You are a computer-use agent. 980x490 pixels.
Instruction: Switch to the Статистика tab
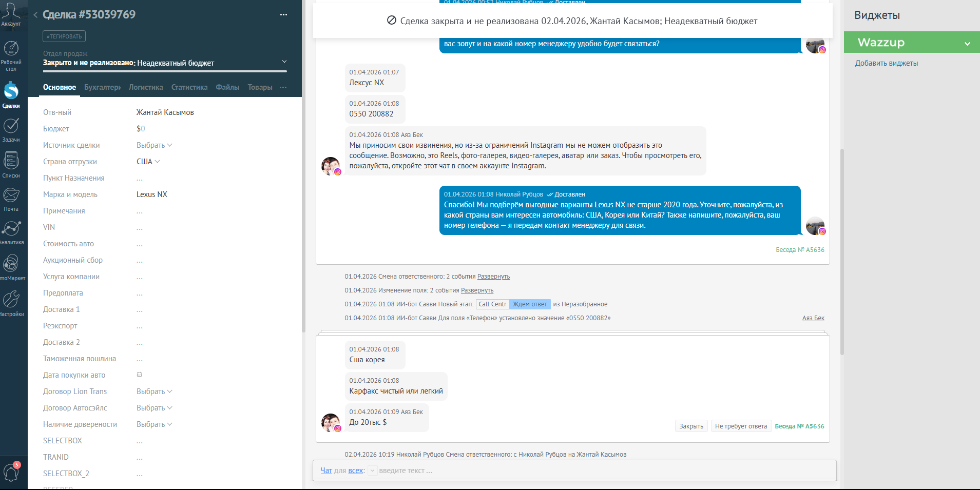click(x=189, y=87)
